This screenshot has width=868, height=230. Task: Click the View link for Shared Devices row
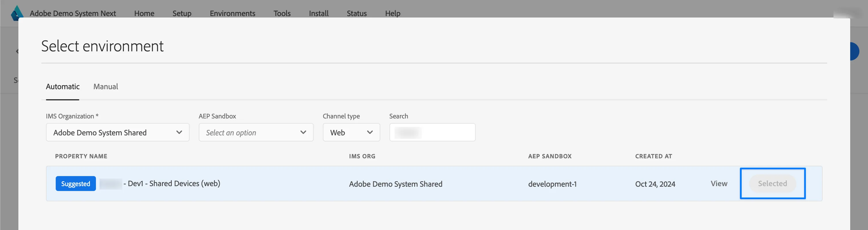[x=719, y=184]
